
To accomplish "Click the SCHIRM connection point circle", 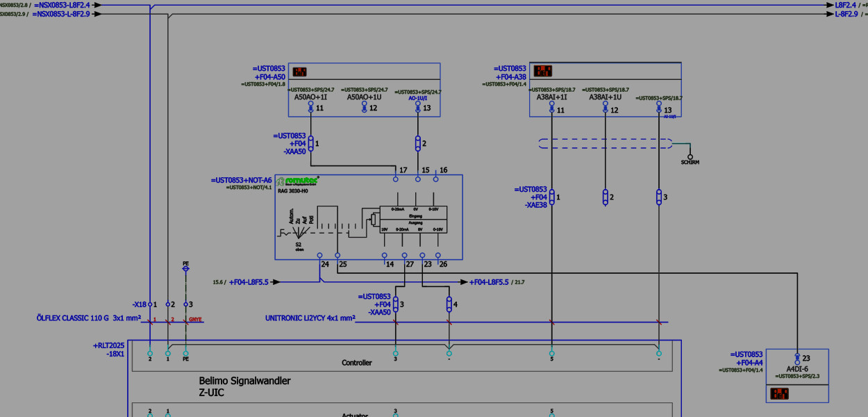I will (x=690, y=156).
